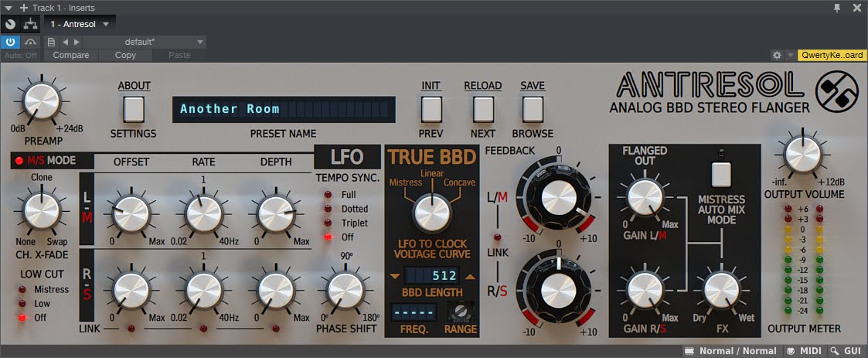Select Off tempo sync LED

pyautogui.click(x=328, y=237)
